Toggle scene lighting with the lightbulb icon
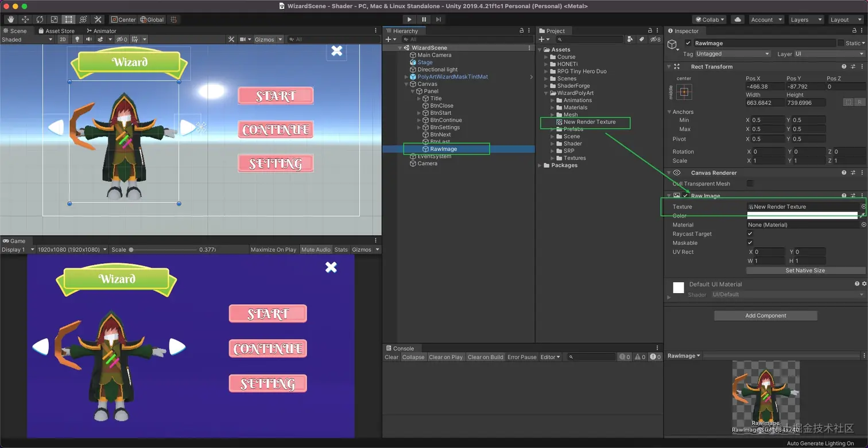The width and height of the screenshot is (868, 448). pyautogui.click(x=78, y=40)
